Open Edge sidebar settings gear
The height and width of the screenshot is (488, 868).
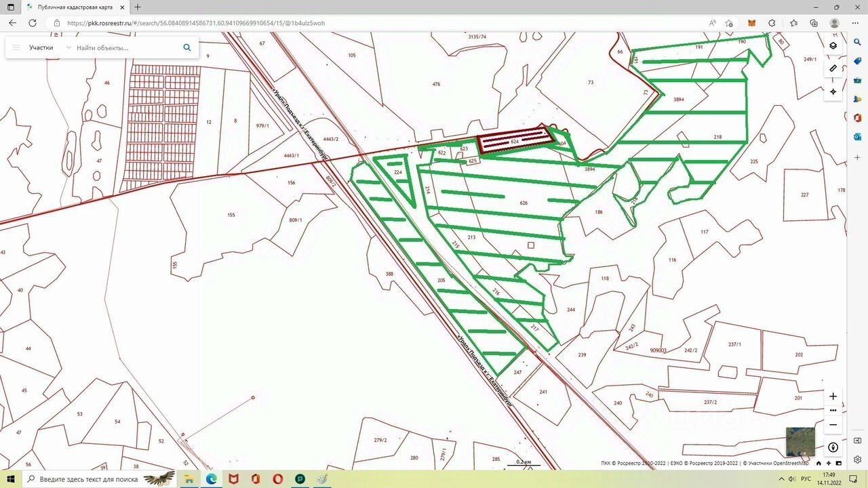[x=858, y=460]
